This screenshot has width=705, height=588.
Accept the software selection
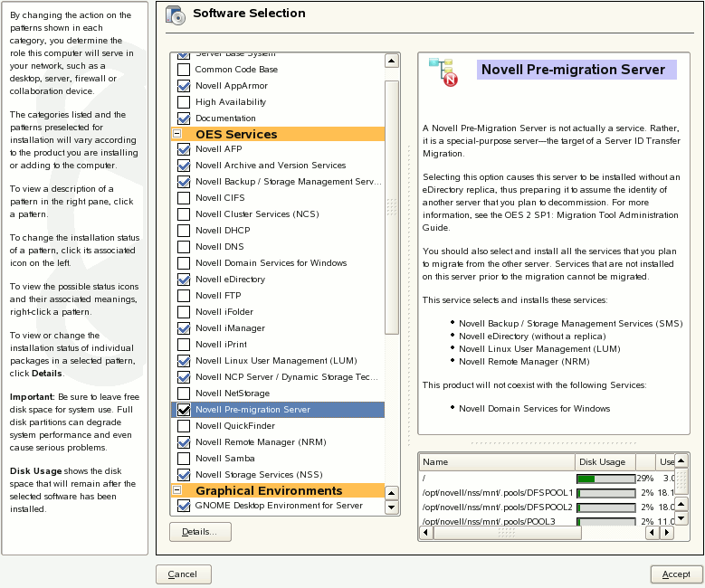coord(676,574)
